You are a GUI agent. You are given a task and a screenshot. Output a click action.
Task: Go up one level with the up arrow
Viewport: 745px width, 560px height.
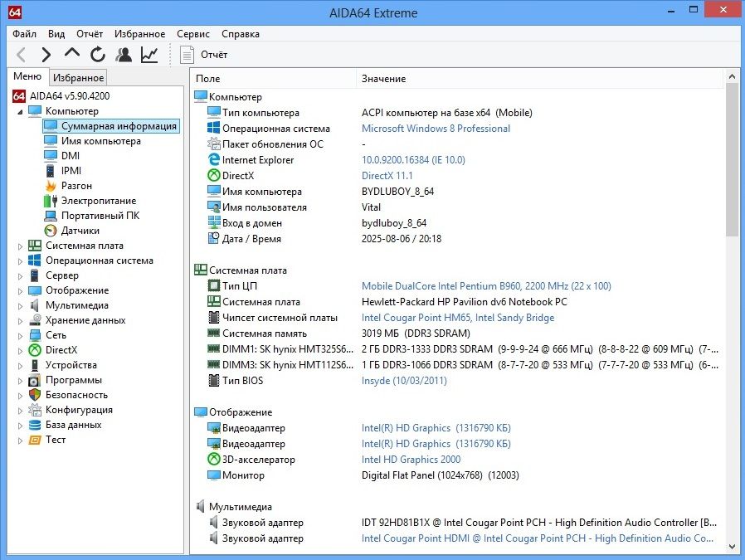tap(71, 53)
